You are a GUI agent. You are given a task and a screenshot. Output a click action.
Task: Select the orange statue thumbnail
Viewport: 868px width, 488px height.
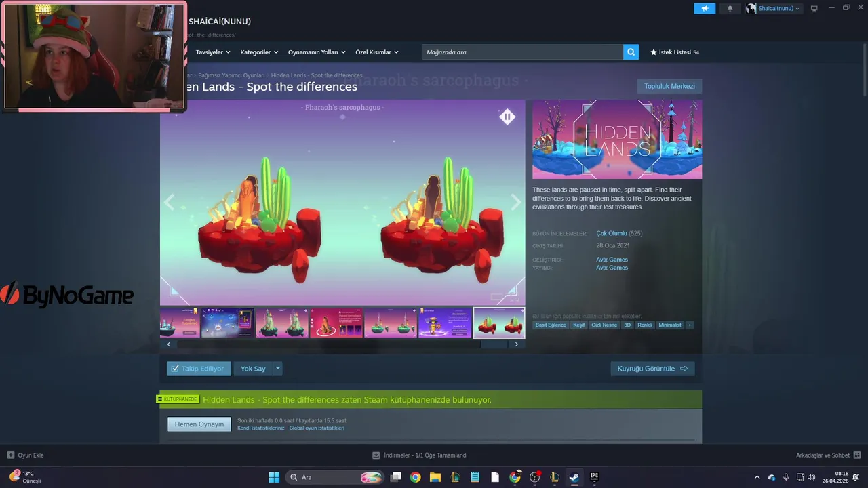pos(336,323)
